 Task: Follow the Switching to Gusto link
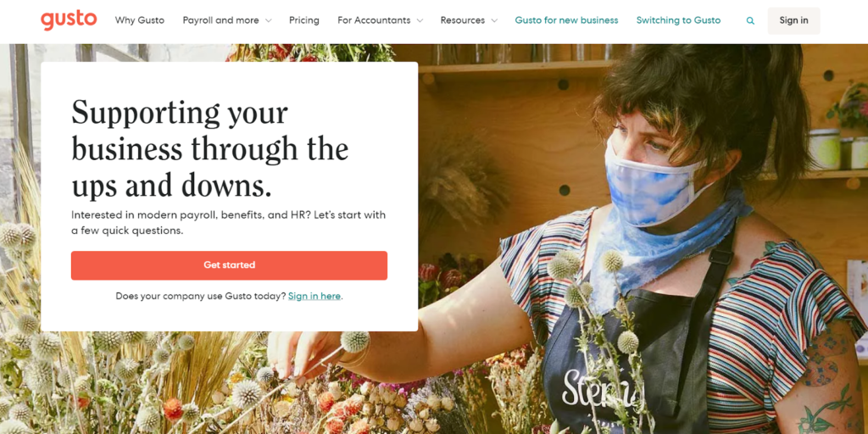[x=678, y=20]
